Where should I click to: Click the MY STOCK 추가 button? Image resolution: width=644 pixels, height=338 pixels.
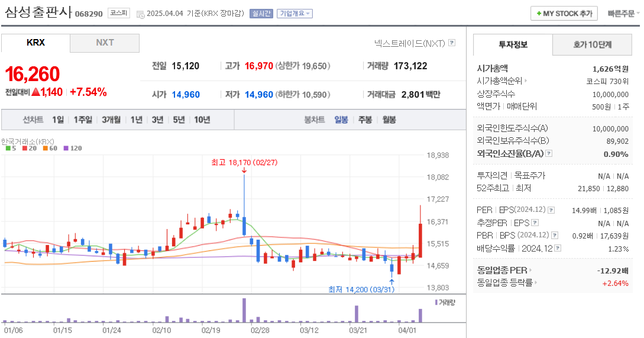pos(564,14)
